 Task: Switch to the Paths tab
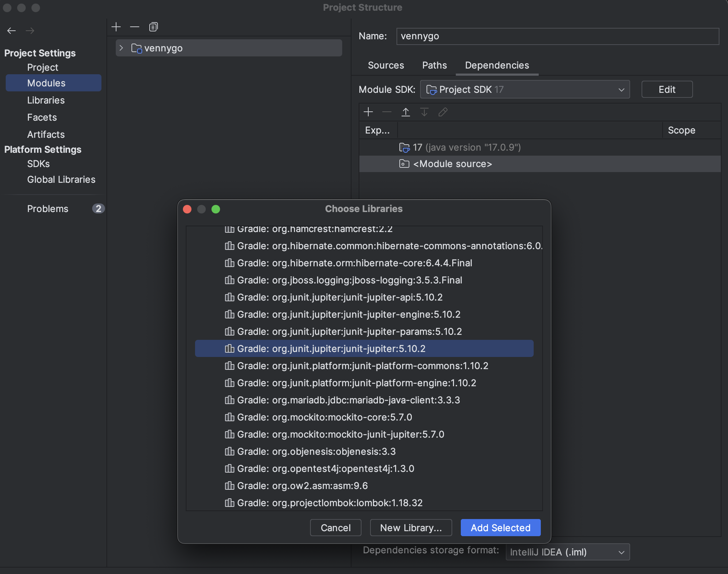coord(434,65)
